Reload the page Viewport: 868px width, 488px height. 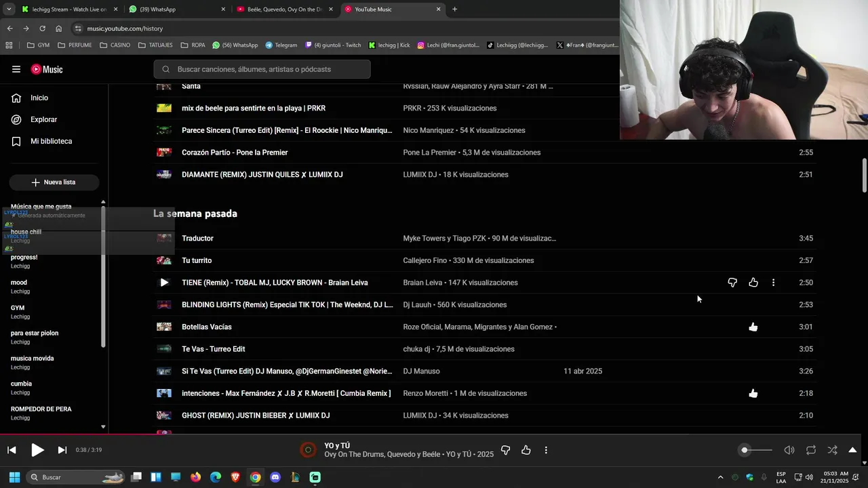click(42, 28)
